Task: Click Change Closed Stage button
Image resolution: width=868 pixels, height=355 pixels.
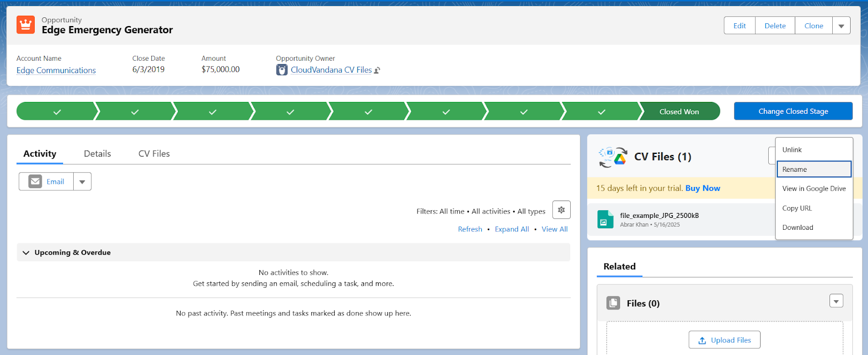Action: 793,111
